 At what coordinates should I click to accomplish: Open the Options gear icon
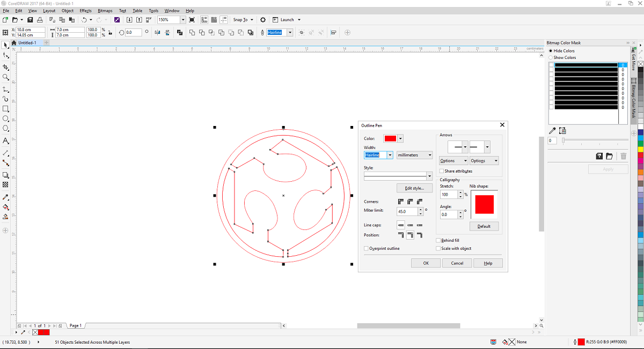(x=263, y=20)
